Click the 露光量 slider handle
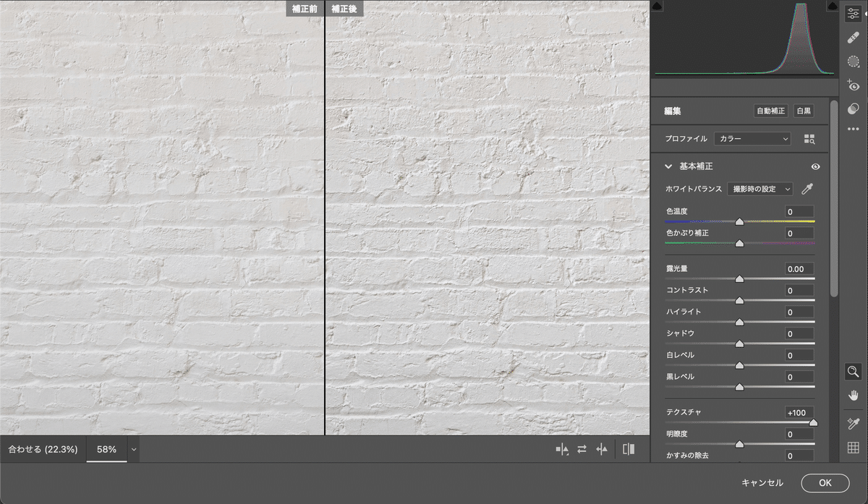Screen dimensions: 868x504 coord(739,278)
